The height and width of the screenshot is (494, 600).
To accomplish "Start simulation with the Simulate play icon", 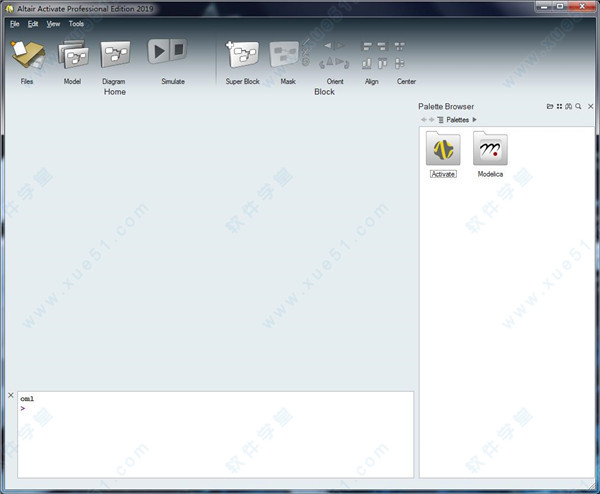I will 166,52.
